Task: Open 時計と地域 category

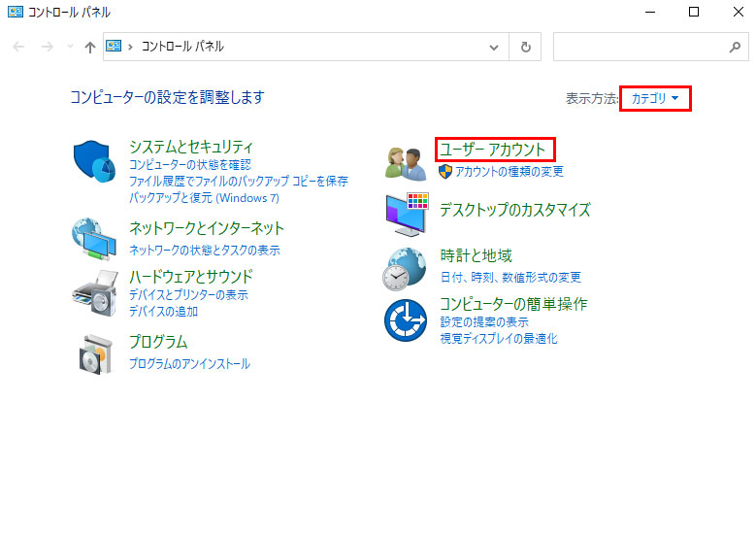Action: click(x=476, y=255)
